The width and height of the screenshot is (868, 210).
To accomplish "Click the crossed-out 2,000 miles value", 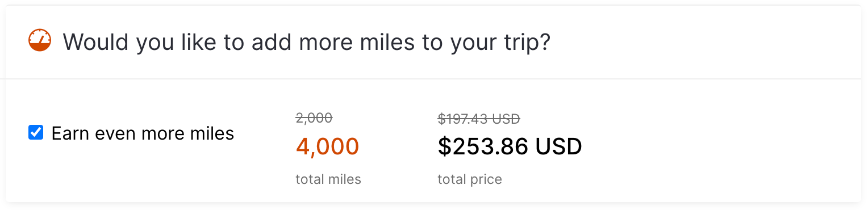I will tap(314, 118).
